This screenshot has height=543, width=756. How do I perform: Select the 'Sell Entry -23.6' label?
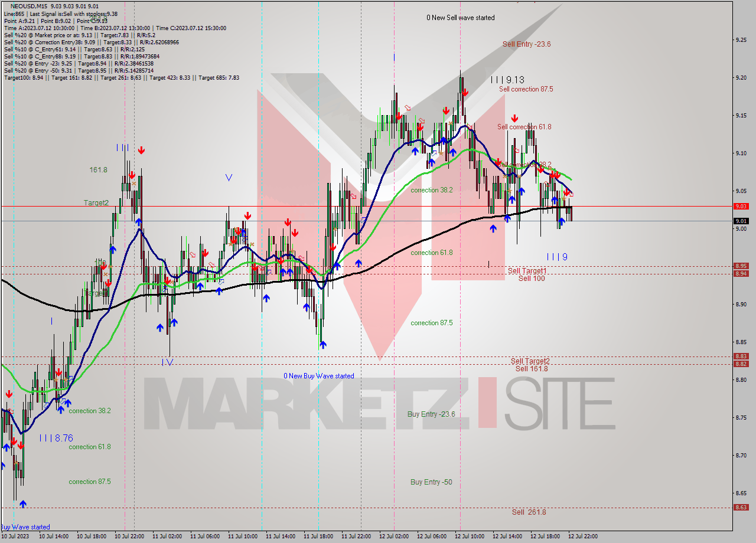click(x=526, y=44)
